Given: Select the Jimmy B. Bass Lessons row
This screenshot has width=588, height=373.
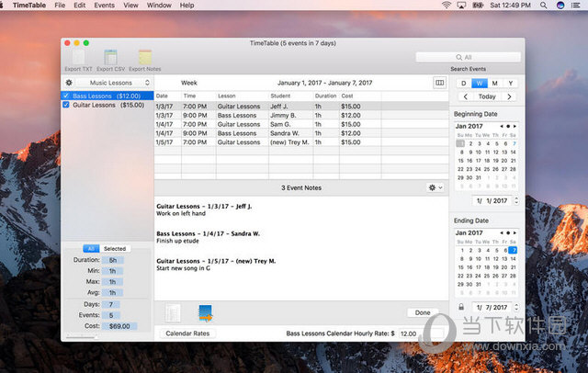Looking at the screenshot, I should tap(301, 115).
